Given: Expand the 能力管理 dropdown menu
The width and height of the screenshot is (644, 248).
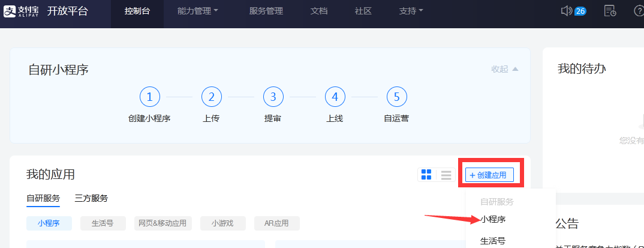Looking at the screenshot, I should click(198, 11).
